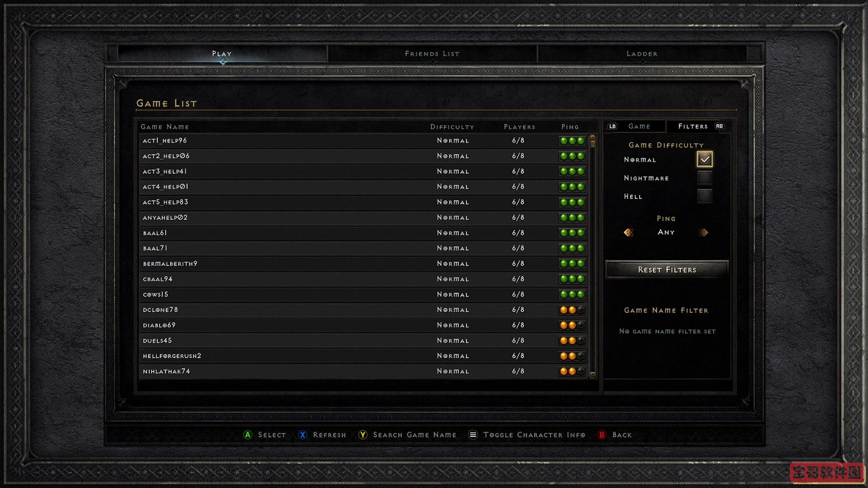Select game COWS15

click(x=363, y=294)
